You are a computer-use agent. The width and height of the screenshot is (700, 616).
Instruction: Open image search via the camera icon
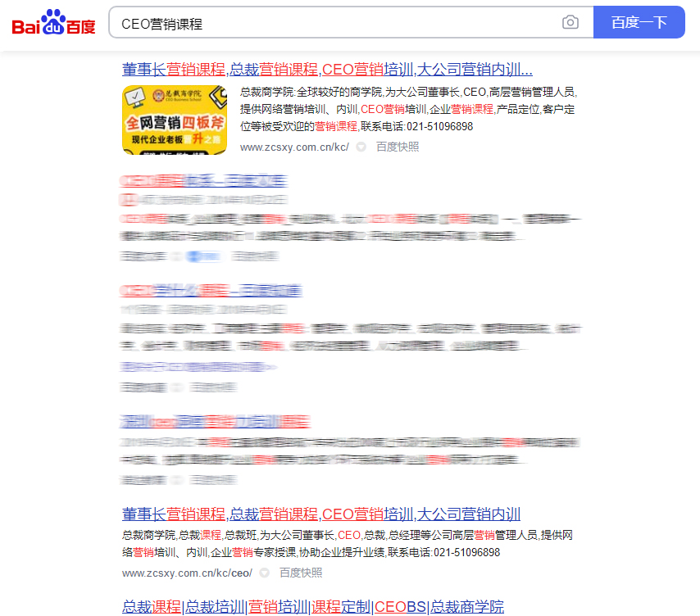[x=570, y=22]
